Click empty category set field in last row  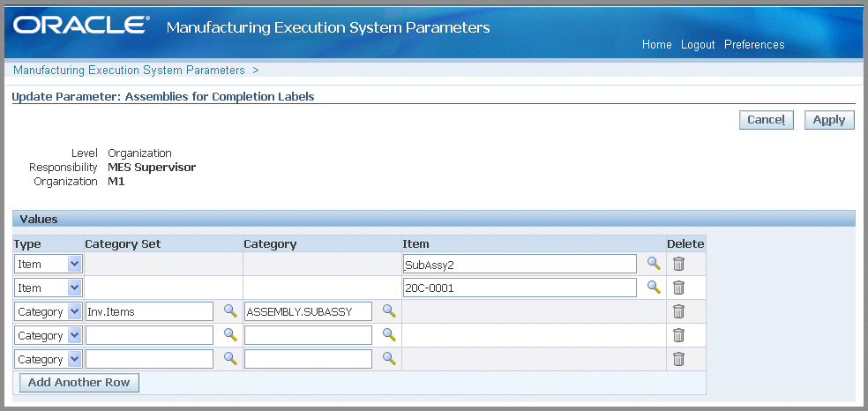tap(149, 359)
